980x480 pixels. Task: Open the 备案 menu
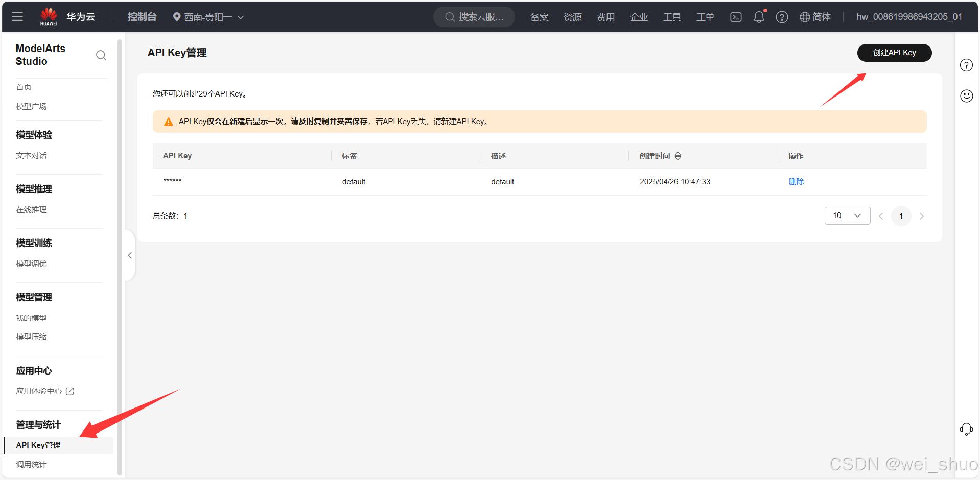[x=539, y=17]
